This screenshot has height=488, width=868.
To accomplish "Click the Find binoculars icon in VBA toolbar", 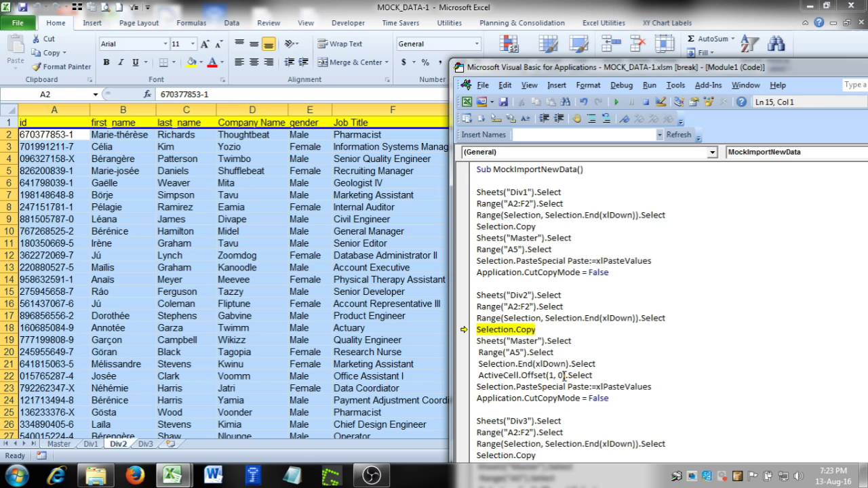I will pos(565,102).
